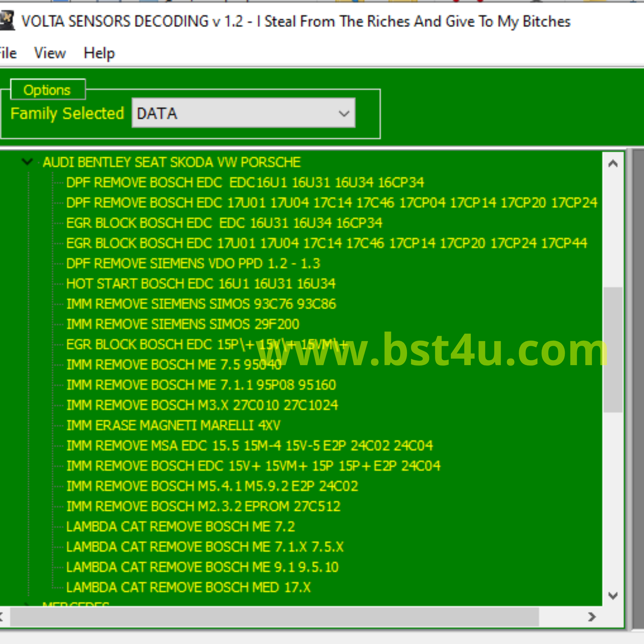The width and height of the screenshot is (644, 644).
Task: Select DPF REMOVE SIEMENS VDO PPD 1.2 - 1.3
Action: (x=193, y=264)
